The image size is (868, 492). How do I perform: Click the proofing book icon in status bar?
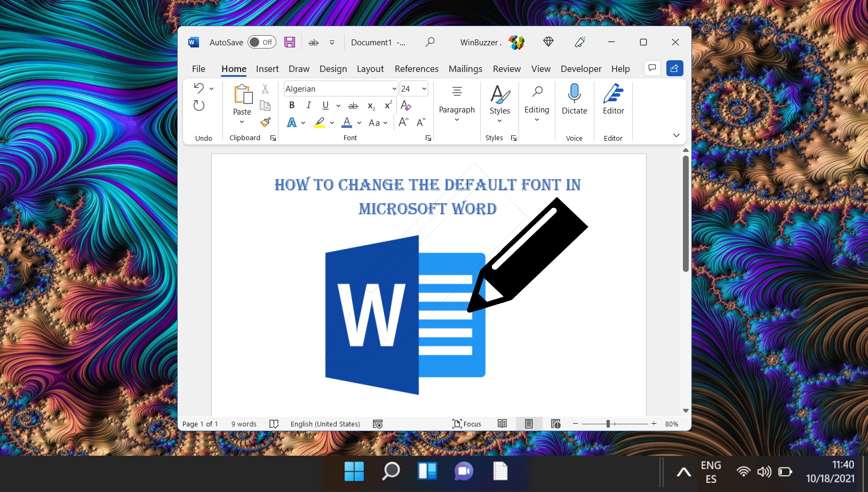274,424
